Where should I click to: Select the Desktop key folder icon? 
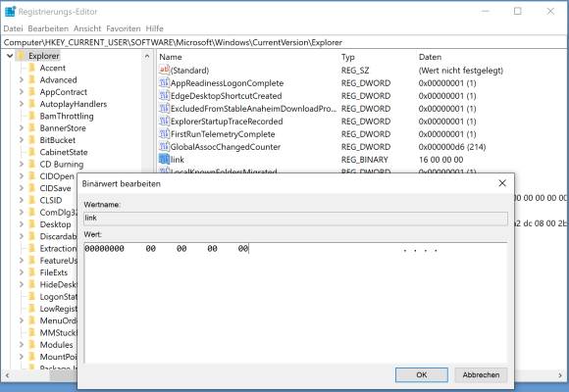pyautogui.click(x=32, y=224)
